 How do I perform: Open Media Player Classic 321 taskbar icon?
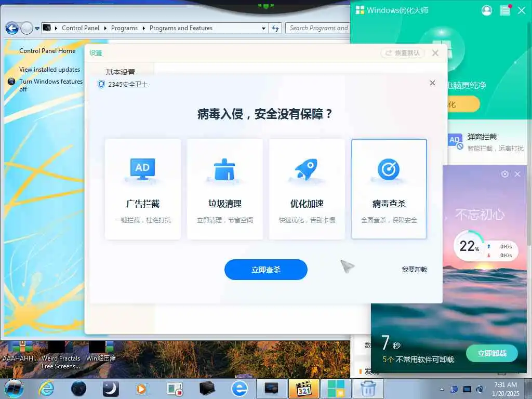tap(303, 389)
